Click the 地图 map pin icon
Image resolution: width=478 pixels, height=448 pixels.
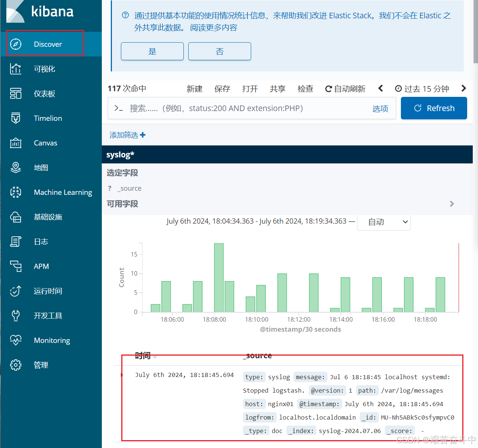[16, 168]
